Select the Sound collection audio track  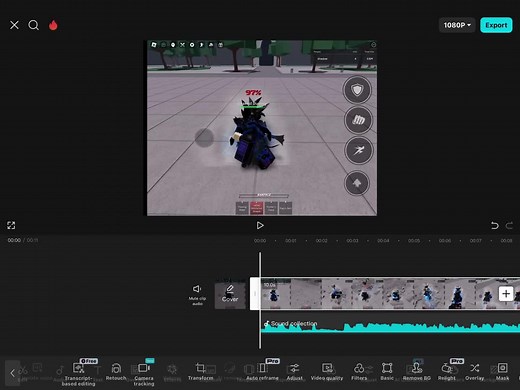tap(390, 326)
